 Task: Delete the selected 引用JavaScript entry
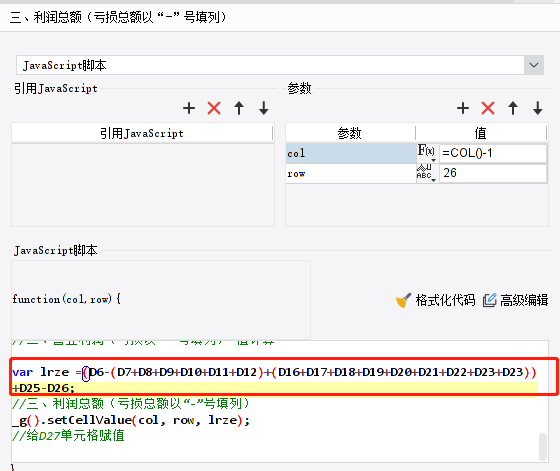pos(214,108)
